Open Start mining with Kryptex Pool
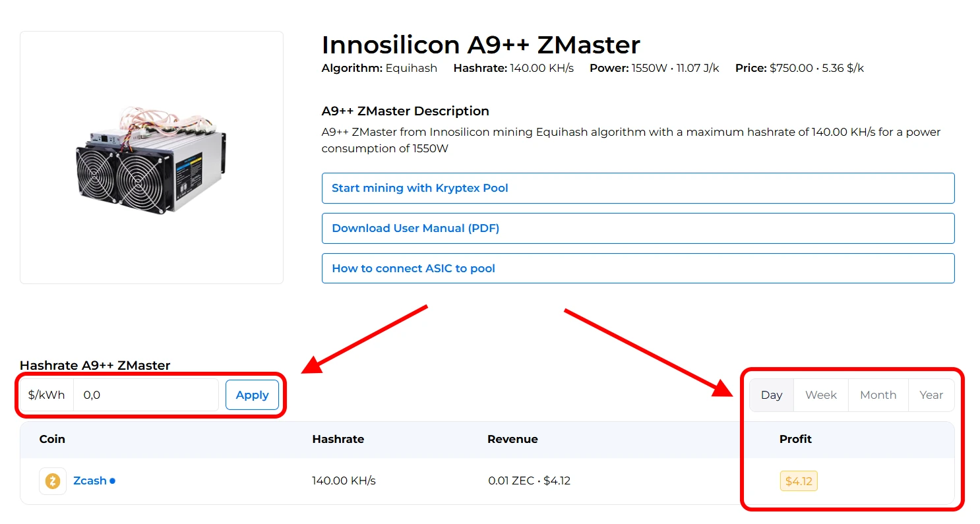 638,189
